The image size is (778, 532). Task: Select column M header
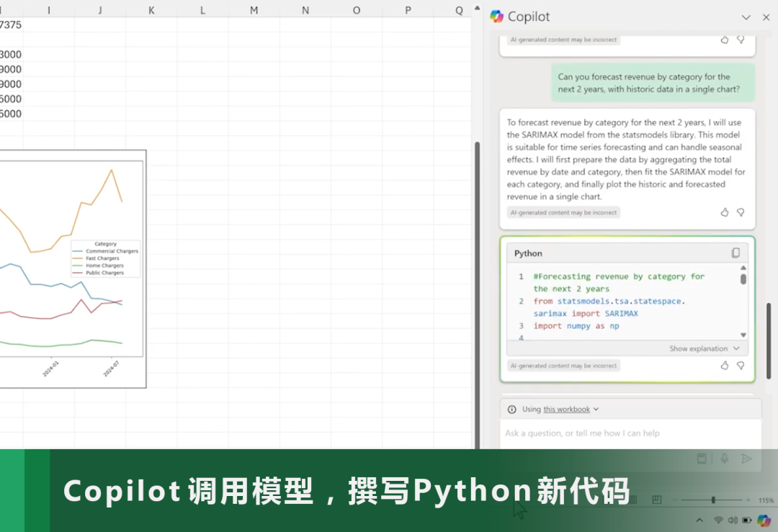pyautogui.click(x=254, y=10)
